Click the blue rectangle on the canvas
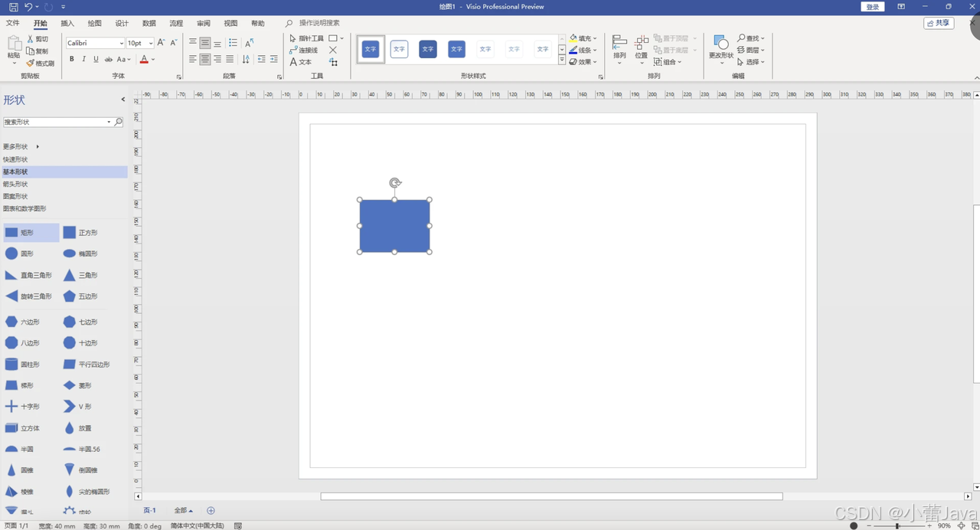This screenshot has width=980, height=530. [395, 226]
